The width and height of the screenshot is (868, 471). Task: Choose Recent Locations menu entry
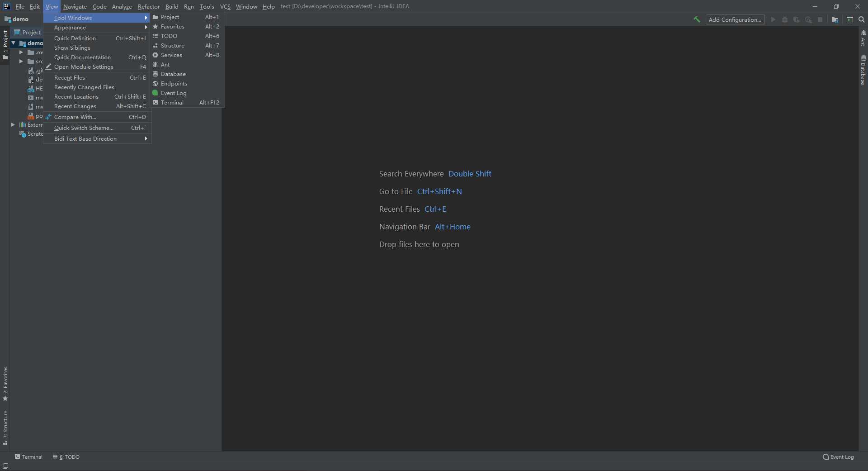97,97
